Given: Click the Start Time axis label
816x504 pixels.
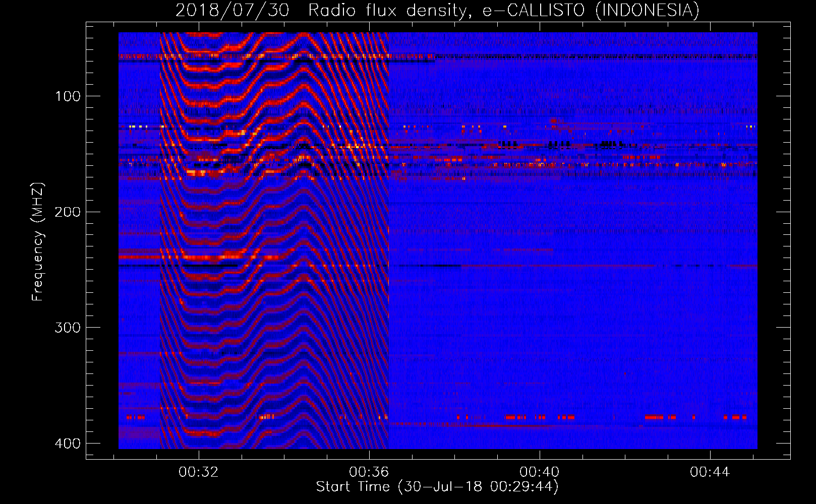Looking at the screenshot, I should click(x=437, y=487).
